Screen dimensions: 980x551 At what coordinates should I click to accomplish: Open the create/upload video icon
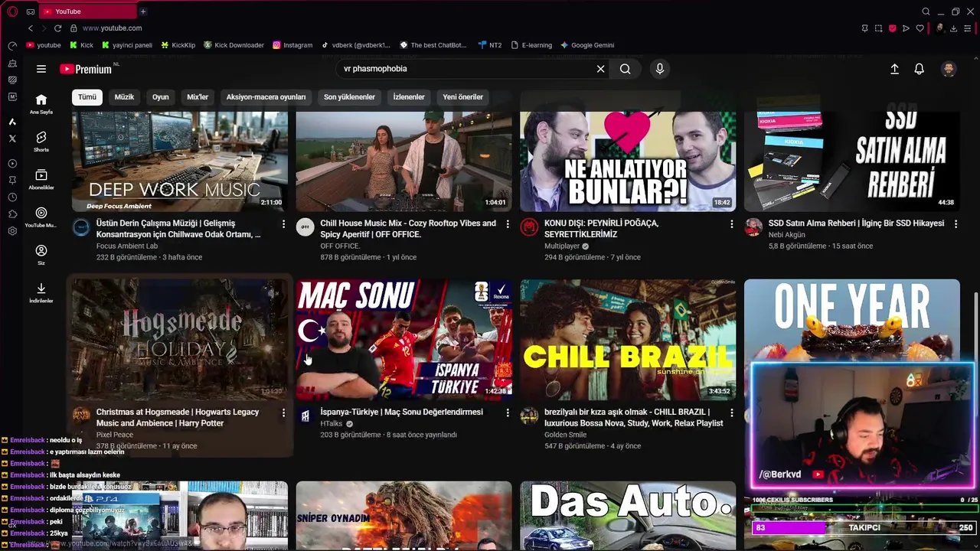point(894,69)
